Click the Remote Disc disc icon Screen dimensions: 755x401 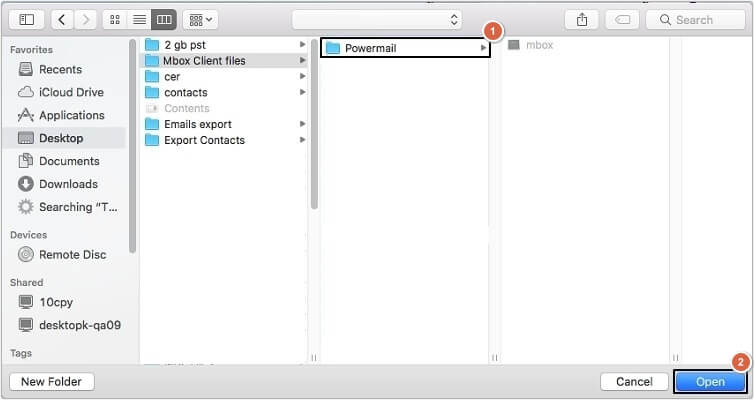tap(26, 254)
